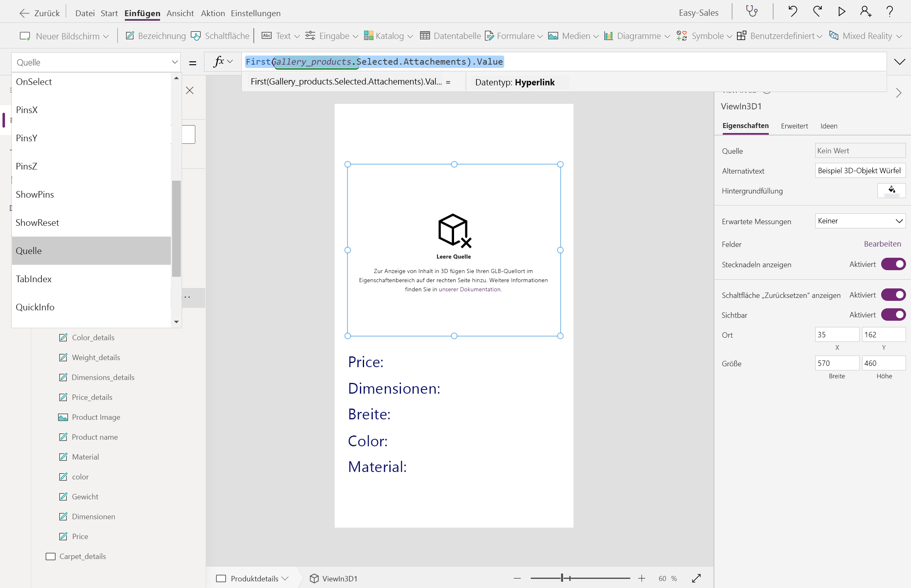This screenshot has width=911, height=588.
Task: Click the Redo arrow icon
Action: [817, 12]
